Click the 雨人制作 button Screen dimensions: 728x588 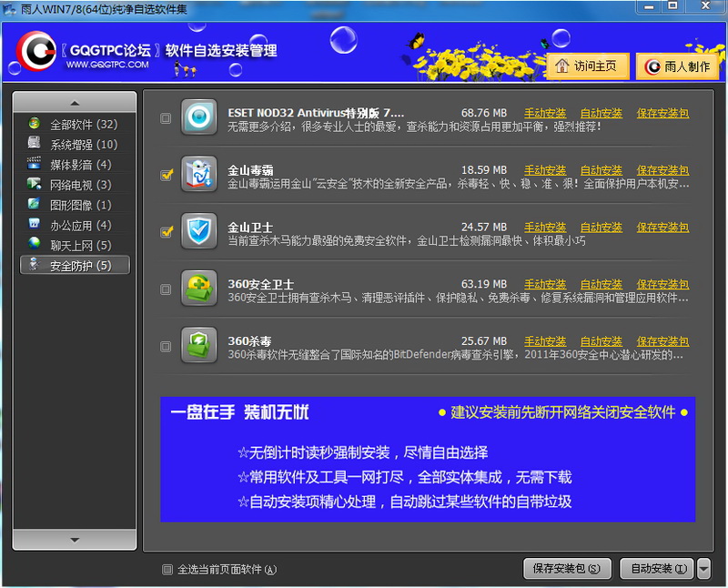tap(677, 66)
